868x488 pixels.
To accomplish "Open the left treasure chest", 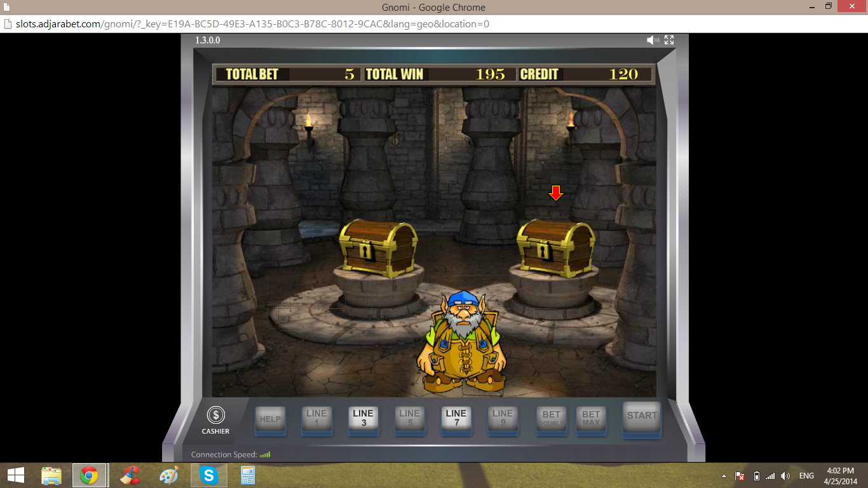I will click(x=378, y=248).
